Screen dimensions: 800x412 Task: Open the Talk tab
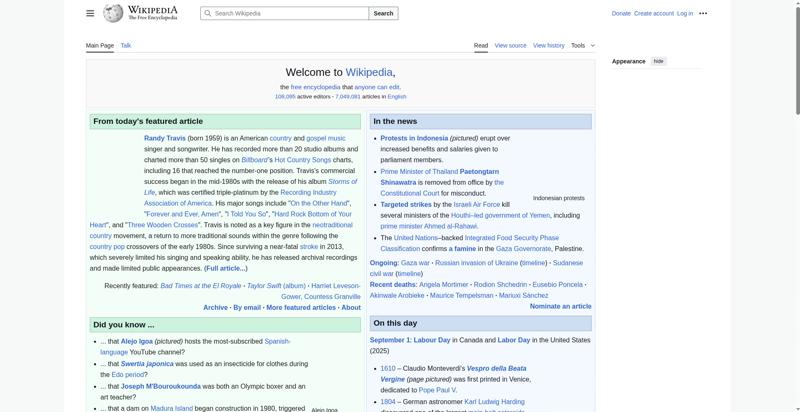(x=126, y=45)
